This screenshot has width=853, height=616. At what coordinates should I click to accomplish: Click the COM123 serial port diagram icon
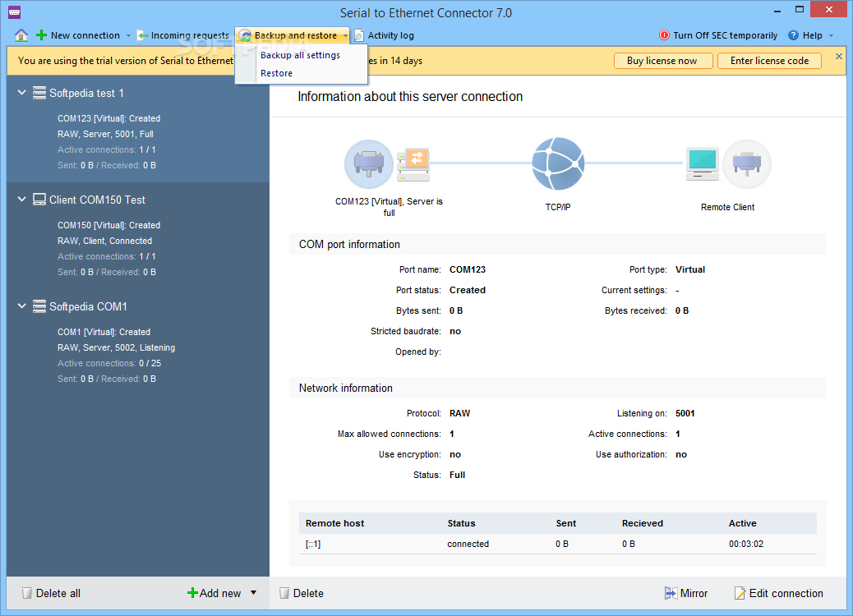[369, 163]
